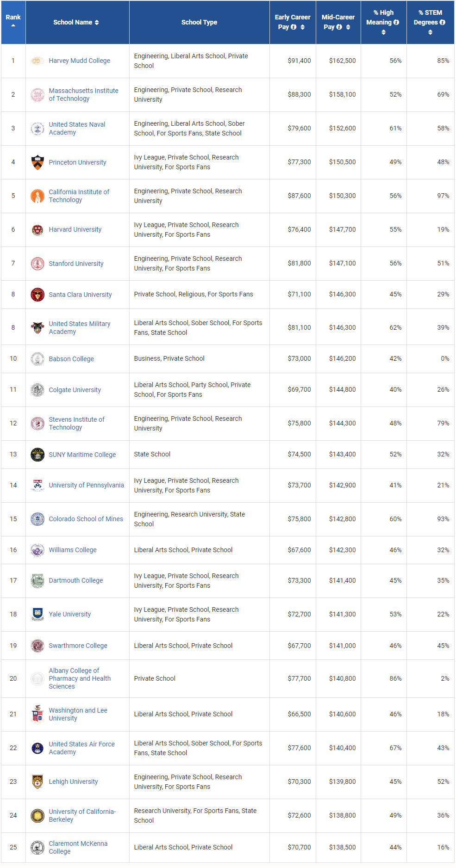Sort by Early Career Pay arrows
This screenshot has height=868, width=456.
pos(303,27)
